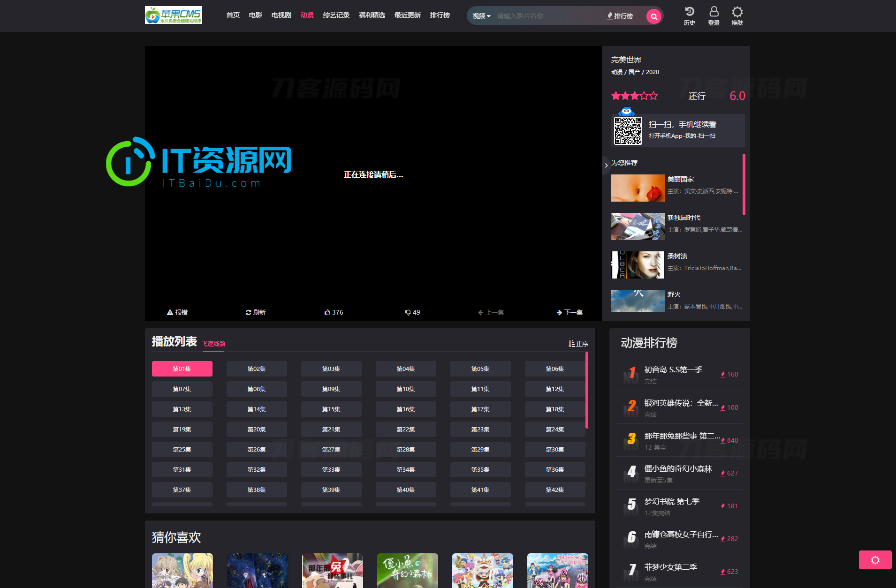Open 梦幻书院 第七季 ranking entry
This screenshot has height=588, width=896.
click(680, 506)
